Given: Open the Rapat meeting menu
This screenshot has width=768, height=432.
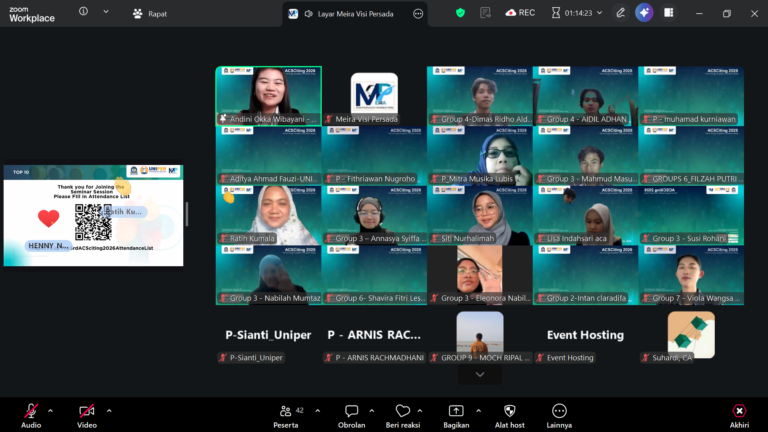Looking at the screenshot, I should [x=150, y=14].
